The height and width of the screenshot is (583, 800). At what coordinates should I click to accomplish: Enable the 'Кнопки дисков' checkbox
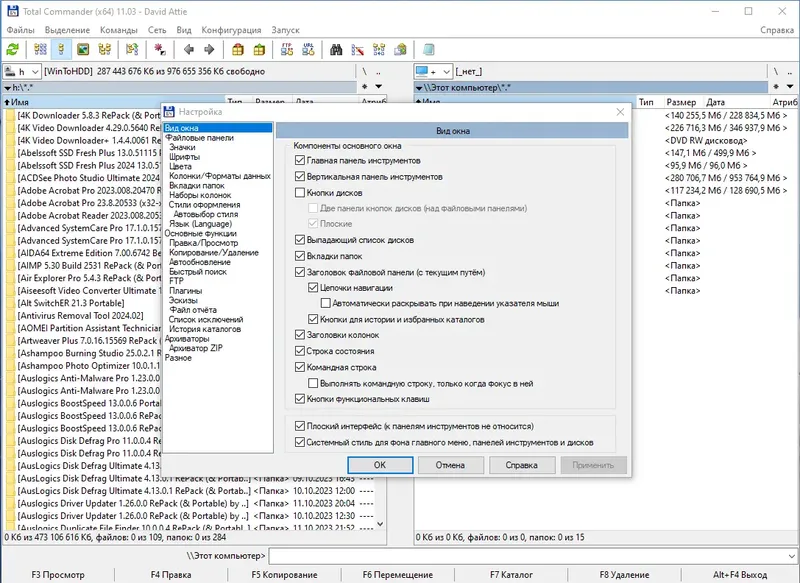click(300, 193)
